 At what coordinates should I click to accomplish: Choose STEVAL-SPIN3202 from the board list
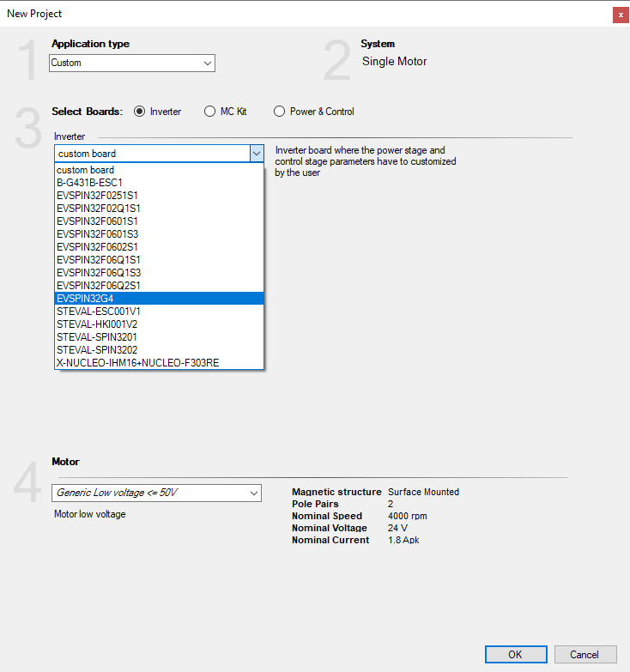[x=159, y=349]
